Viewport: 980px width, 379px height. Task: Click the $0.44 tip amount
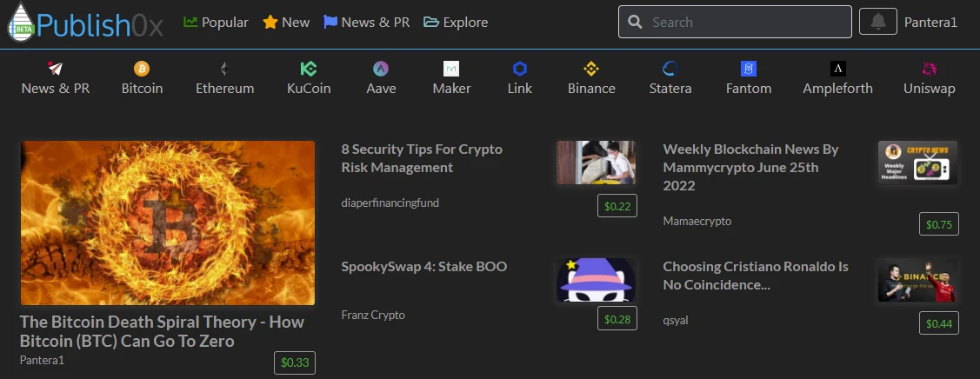pos(939,322)
